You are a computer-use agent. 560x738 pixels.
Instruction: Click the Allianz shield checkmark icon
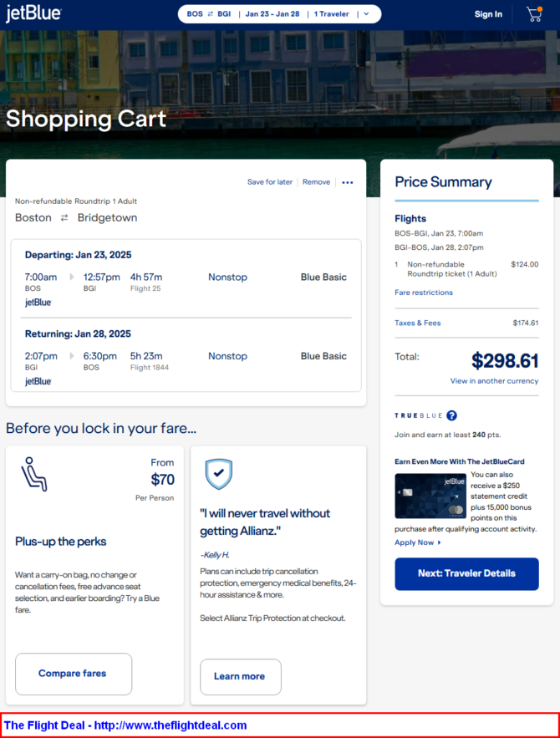pyautogui.click(x=219, y=474)
